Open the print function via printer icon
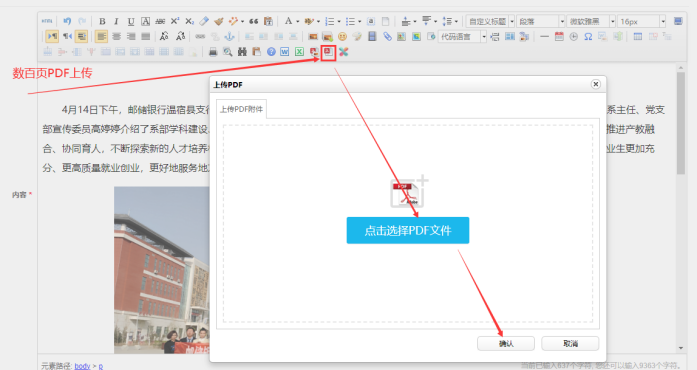 (213, 52)
